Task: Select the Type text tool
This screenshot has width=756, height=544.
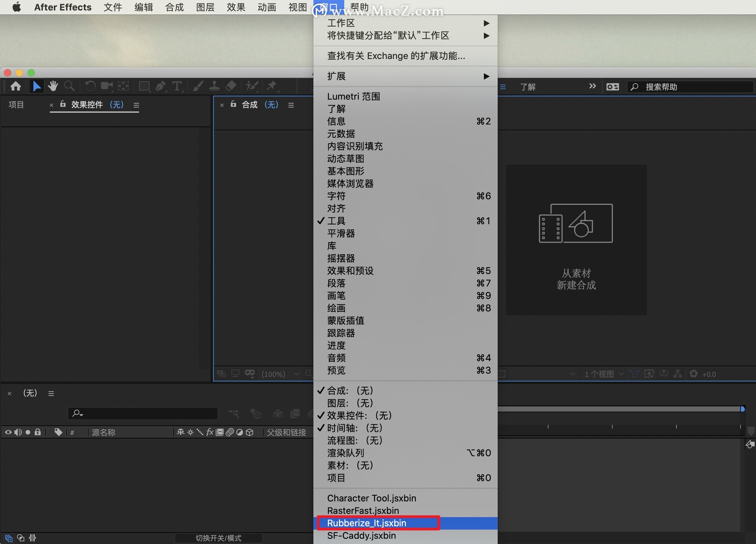Action: point(177,86)
